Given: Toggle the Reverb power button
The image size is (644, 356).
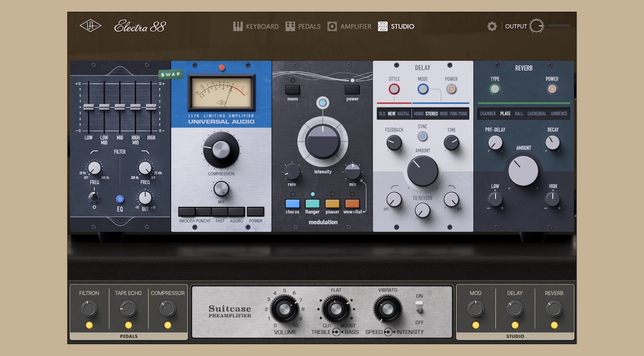Looking at the screenshot, I should pos(552,89).
